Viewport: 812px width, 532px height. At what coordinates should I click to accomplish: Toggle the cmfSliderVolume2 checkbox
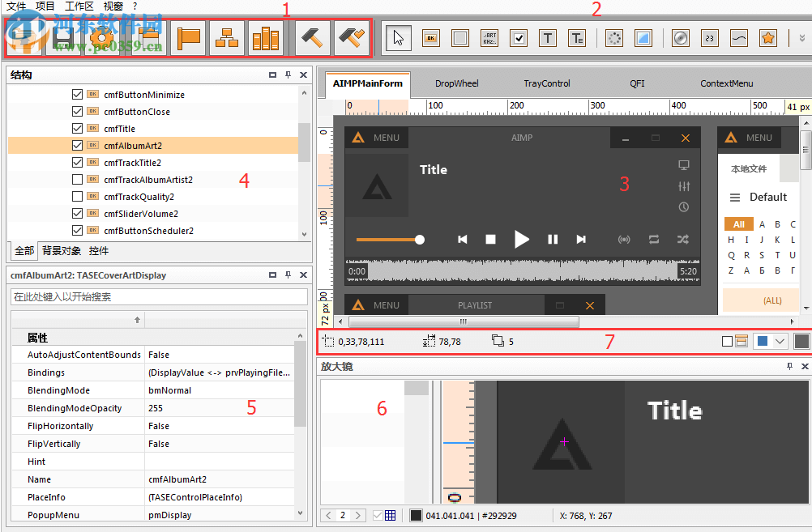[x=77, y=213]
